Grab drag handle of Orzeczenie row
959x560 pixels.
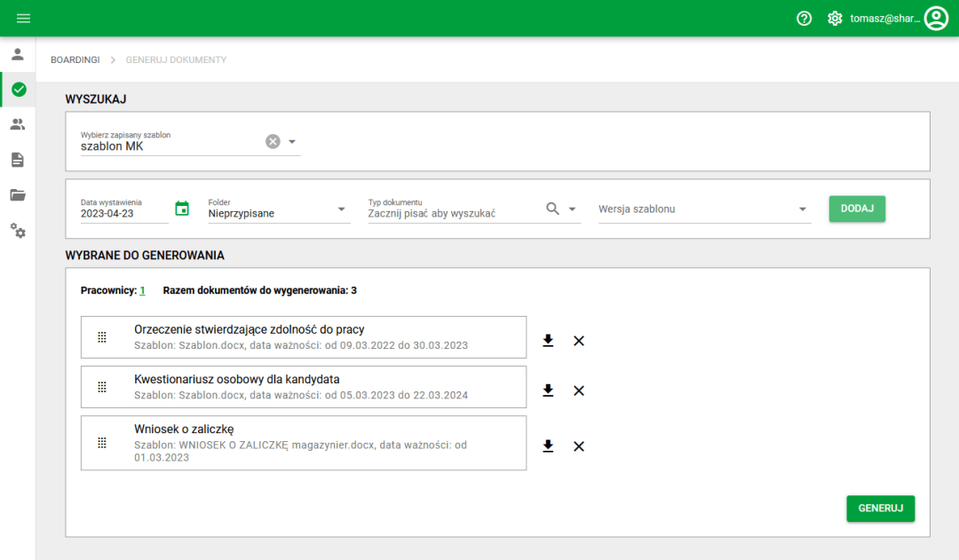coord(102,337)
